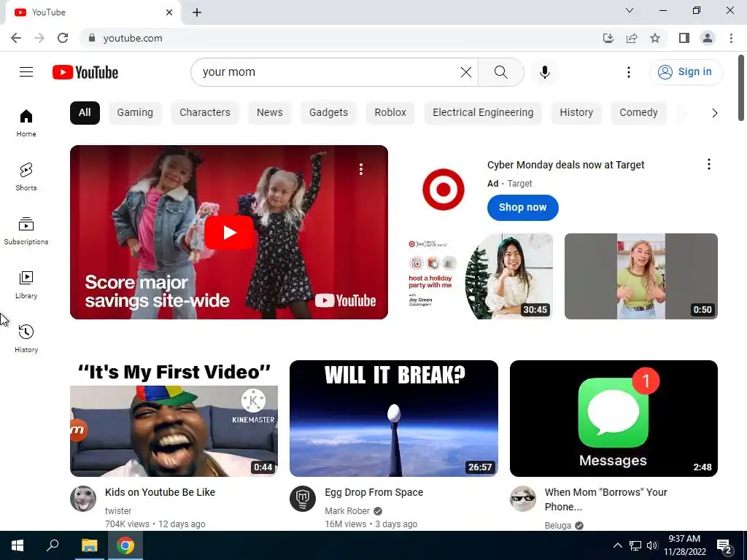This screenshot has height=560, width=747.
Task: Go to Home in the sidebar
Action: click(x=26, y=122)
